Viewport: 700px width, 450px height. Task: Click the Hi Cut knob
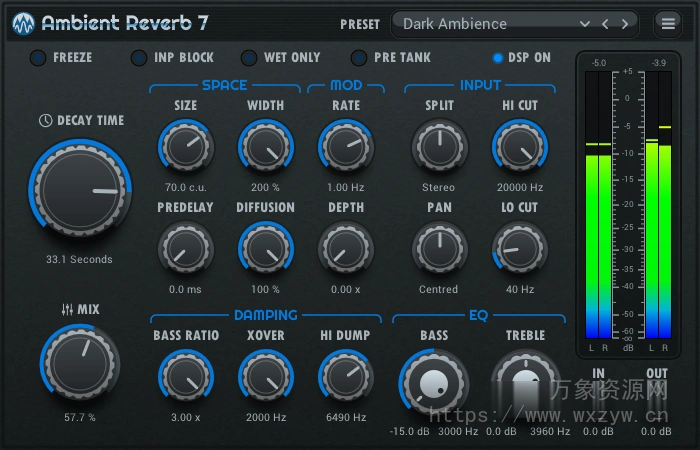click(520, 147)
